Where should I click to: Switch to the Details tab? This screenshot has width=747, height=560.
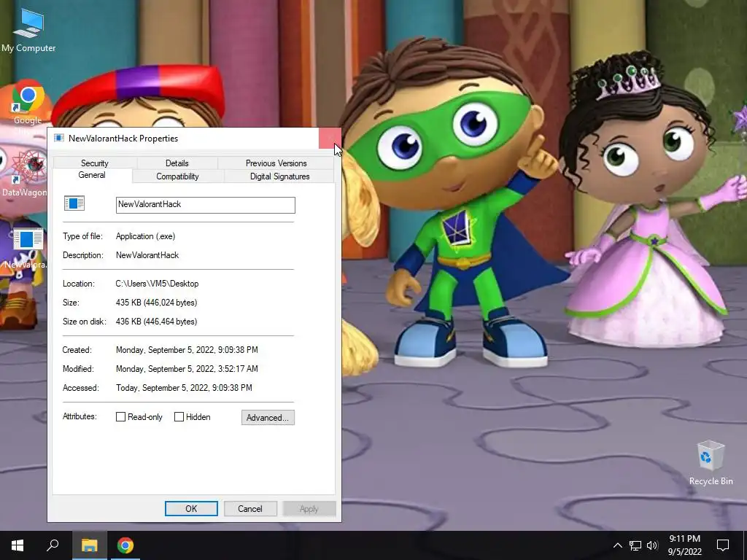point(177,163)
